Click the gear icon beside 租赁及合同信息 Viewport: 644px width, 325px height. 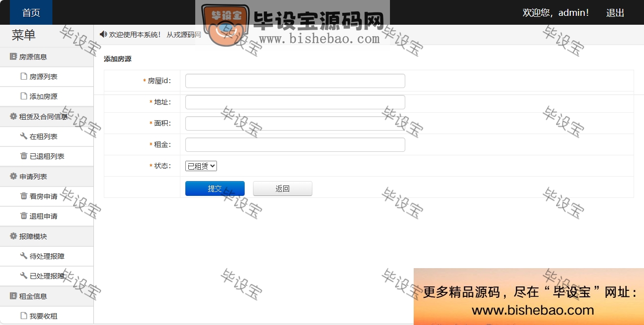13,117
